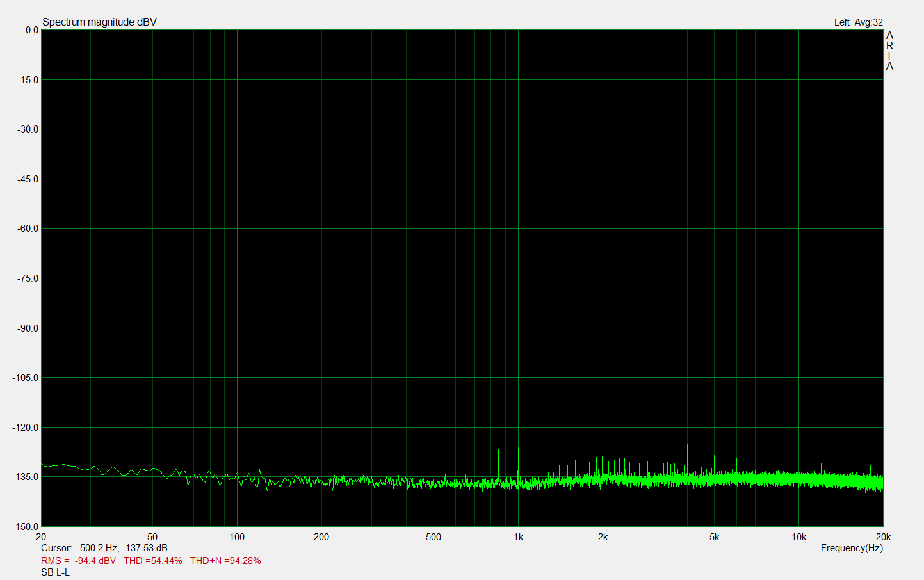Click the "100" frequency axis label
Image resolution: width=924 pixels, height=580 pixels.
pos(237,537)
